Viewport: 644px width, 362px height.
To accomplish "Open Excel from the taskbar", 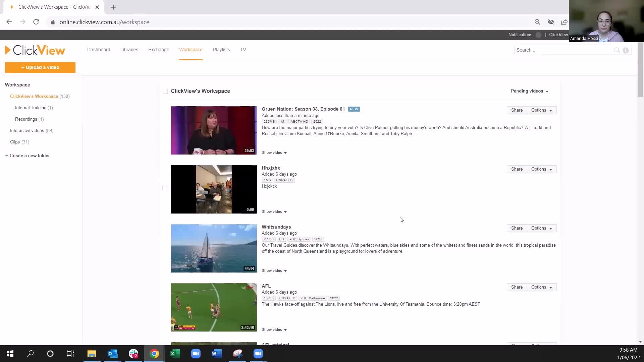I will (175, 354).
